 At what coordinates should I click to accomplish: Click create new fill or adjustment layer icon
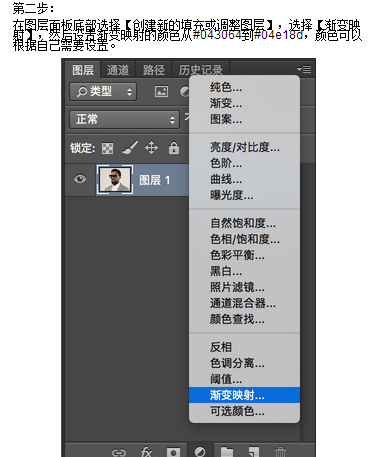200,452
